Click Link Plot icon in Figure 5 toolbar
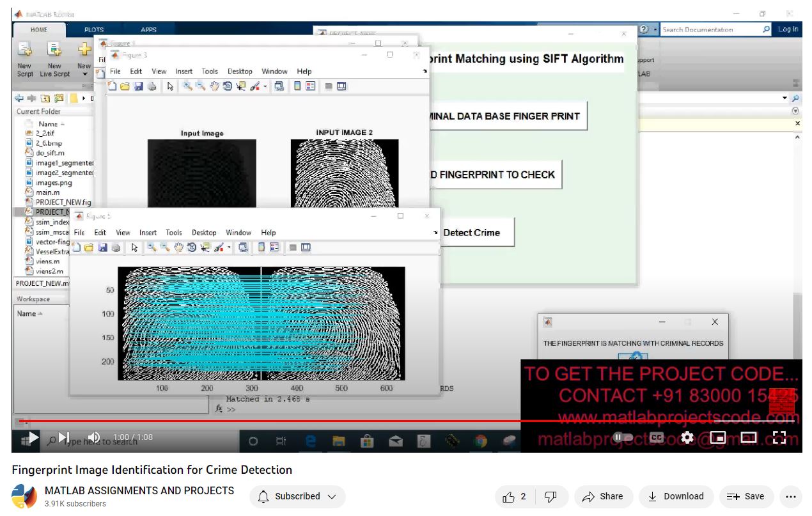The width and height of the screenshot is (812, 516). (244, 247)
